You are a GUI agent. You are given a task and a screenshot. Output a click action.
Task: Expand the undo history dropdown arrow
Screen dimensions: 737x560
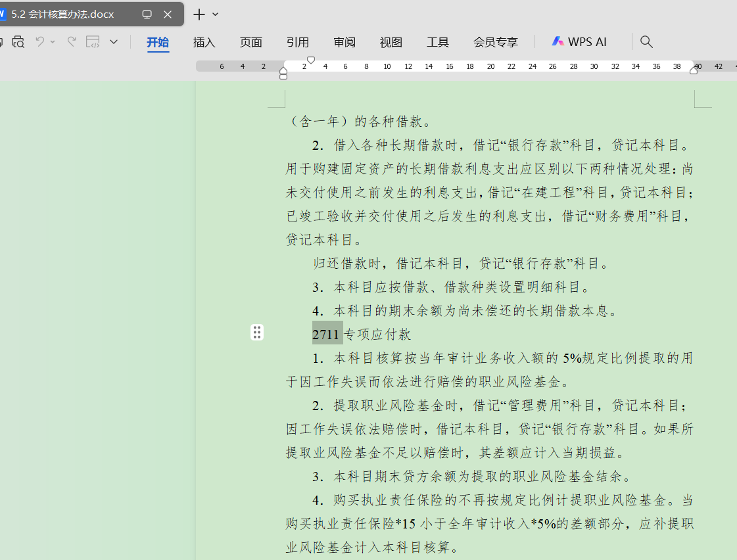pos(53,42)
